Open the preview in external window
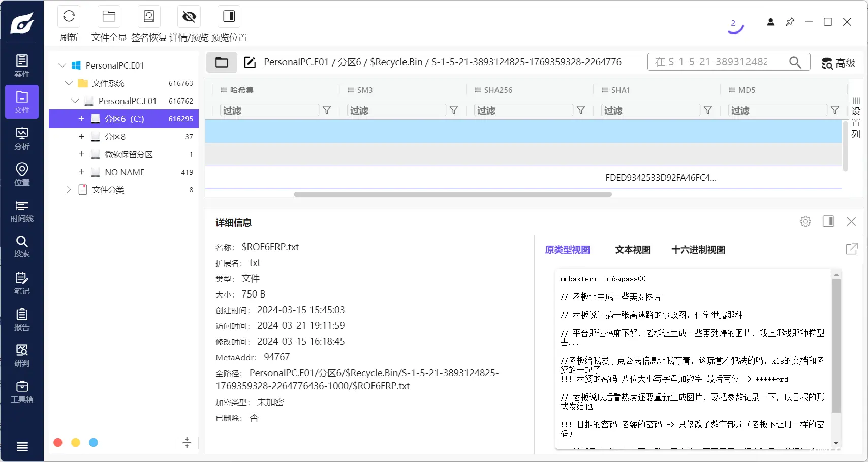 (852, 249)
